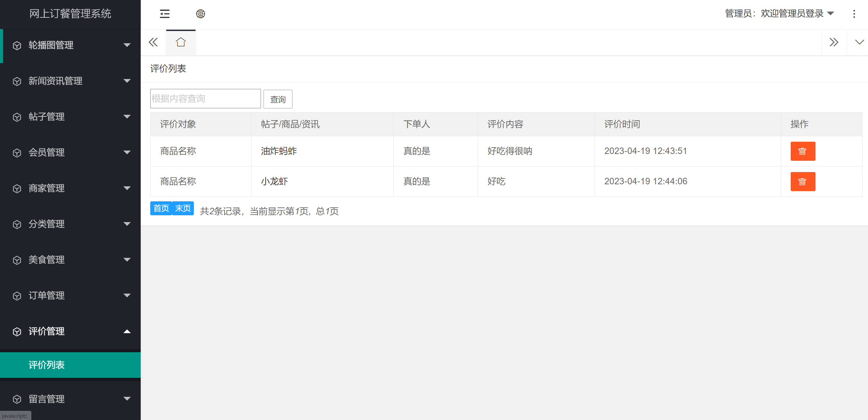Click the globe website icon

coord(200,14)
